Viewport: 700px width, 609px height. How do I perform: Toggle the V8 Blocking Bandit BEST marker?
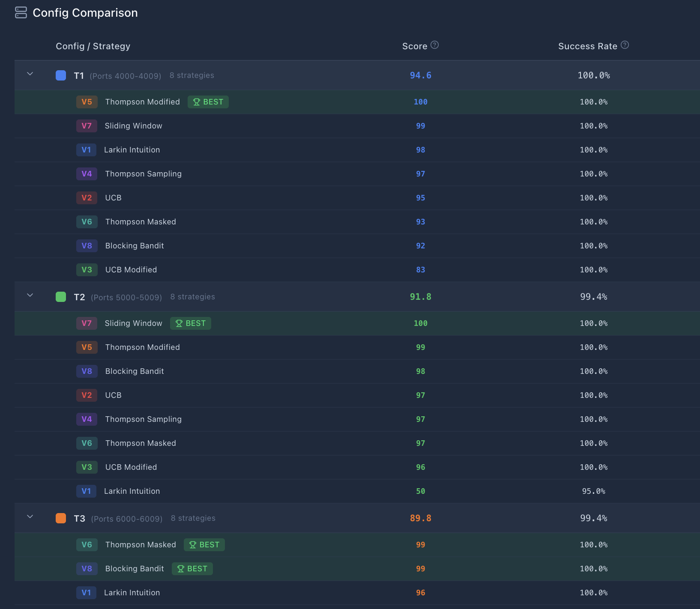192,568
